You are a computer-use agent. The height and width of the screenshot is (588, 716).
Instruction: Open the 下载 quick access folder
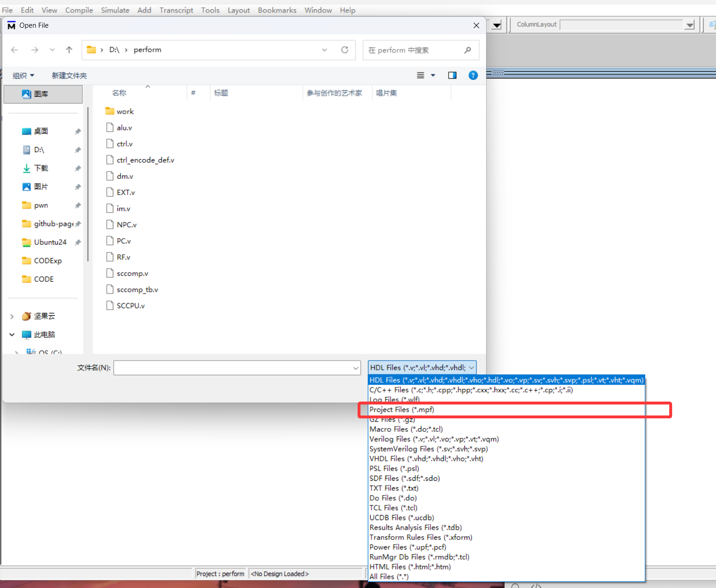tap(41, 168)
